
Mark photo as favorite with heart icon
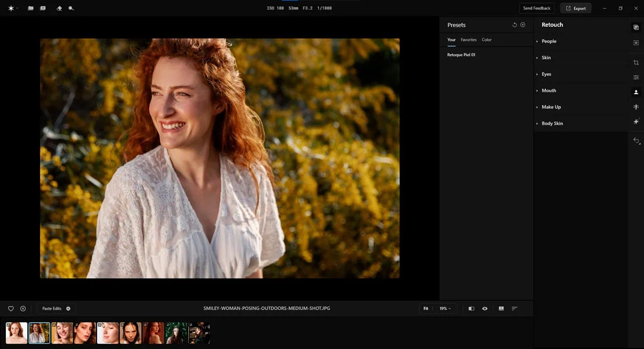tap(11, 309)
